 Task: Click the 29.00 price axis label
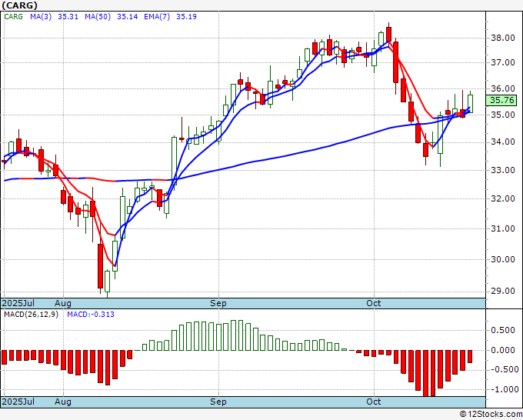pos(503,292)
